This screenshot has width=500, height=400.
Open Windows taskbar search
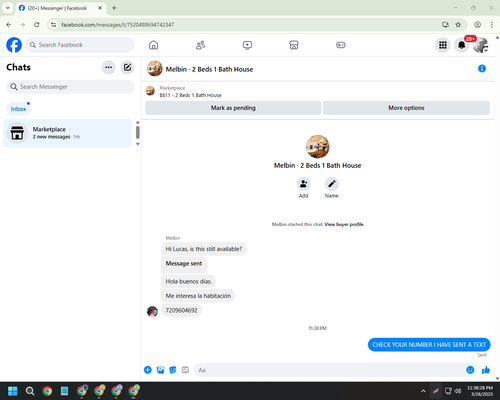click(30, 391)
